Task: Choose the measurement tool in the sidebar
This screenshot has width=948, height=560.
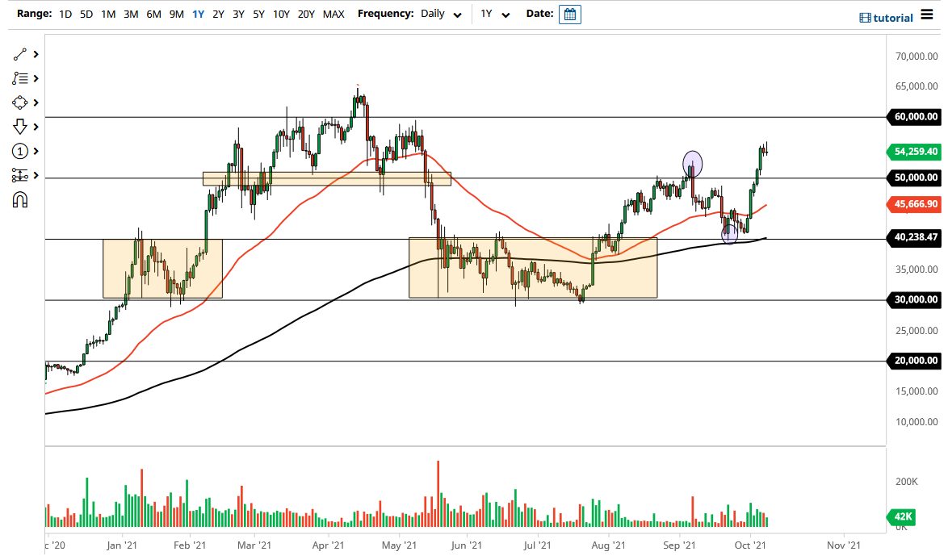Action: click(20, 175)
